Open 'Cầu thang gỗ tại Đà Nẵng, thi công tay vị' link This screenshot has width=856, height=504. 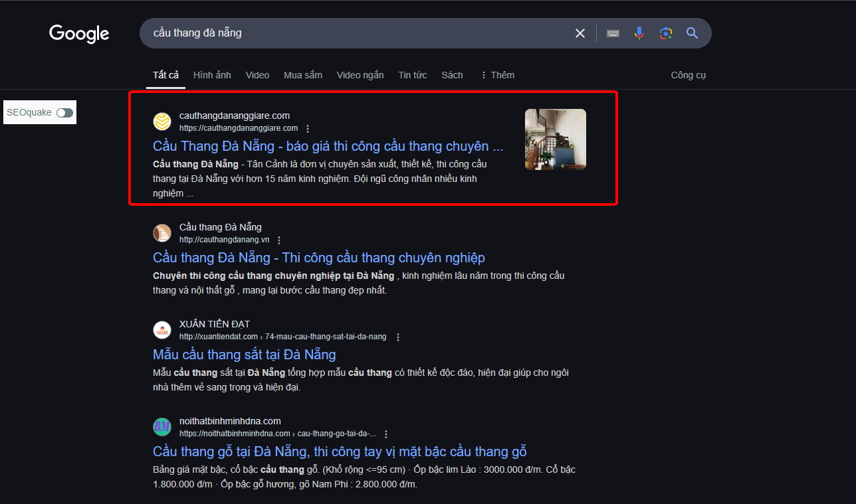pos(340,452)
